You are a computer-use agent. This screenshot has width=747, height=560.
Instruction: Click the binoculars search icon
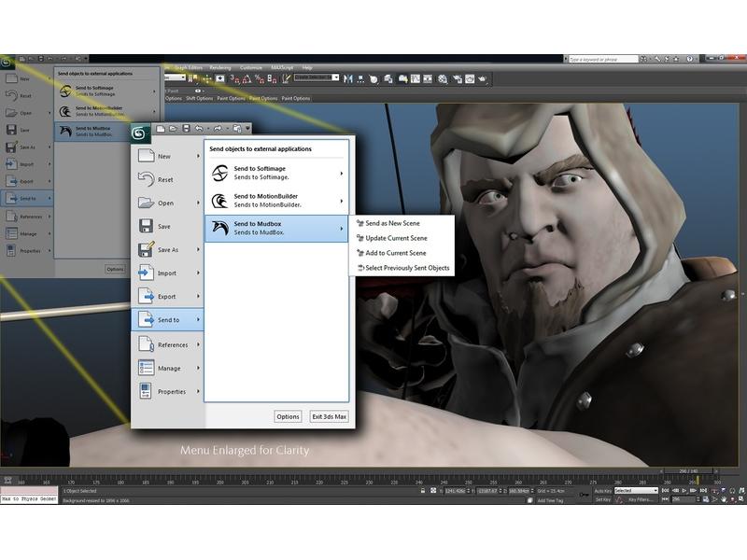point(643,59)
